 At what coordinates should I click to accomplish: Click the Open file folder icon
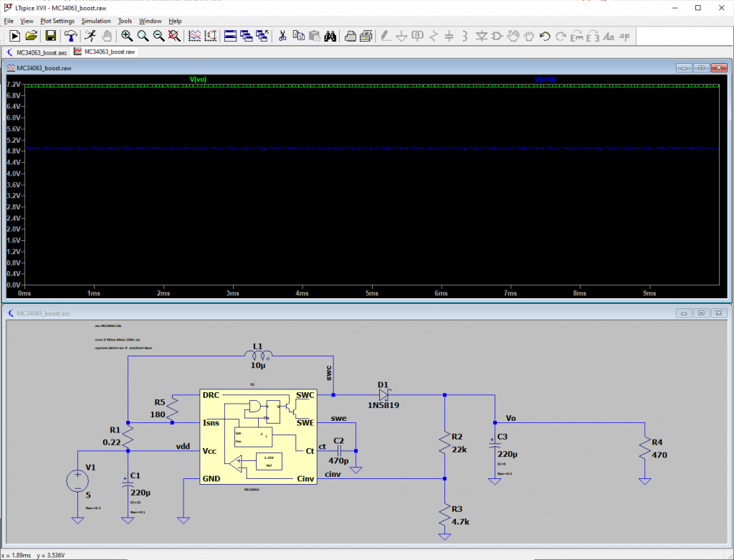point(31,36)
